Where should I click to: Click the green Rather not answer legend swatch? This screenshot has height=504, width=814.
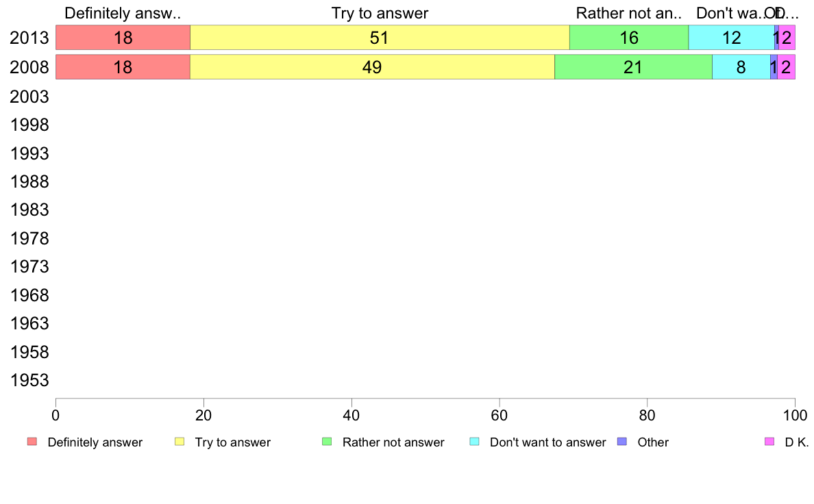(327, 442)
